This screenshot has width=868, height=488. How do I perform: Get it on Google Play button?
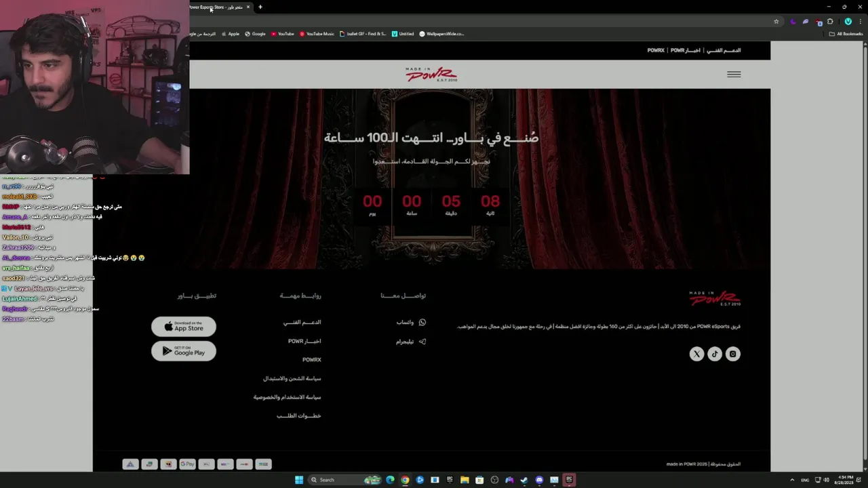(x=184, y=351)
